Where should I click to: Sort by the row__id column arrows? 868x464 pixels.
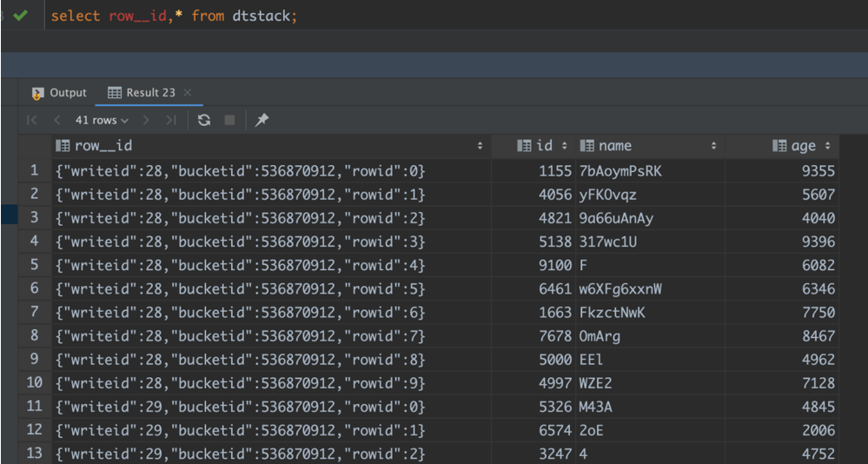[x=480, y=146]
